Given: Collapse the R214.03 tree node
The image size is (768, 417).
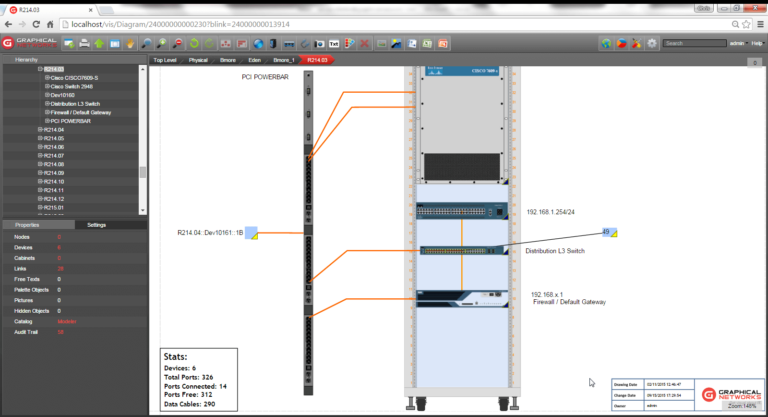Looking at the screenshot, I should pyautogui.click(x=40, y=69).
